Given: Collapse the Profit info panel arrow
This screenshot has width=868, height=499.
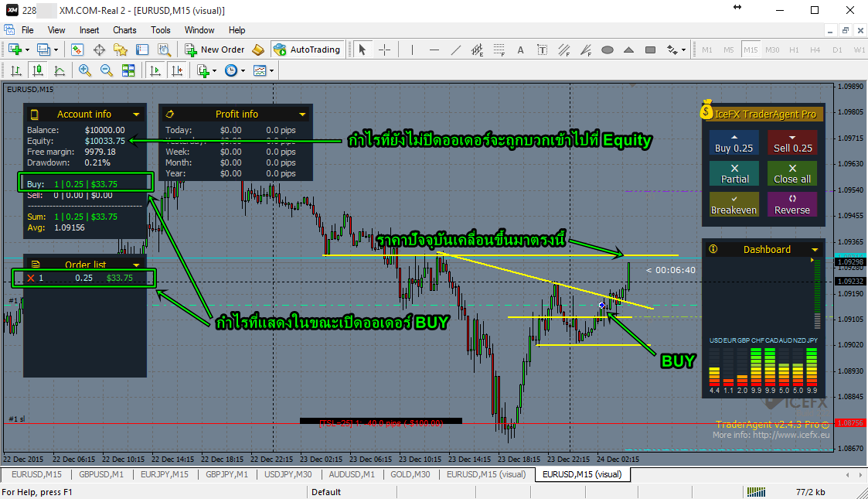Looking at the screenshot, I should coord(302,114).
